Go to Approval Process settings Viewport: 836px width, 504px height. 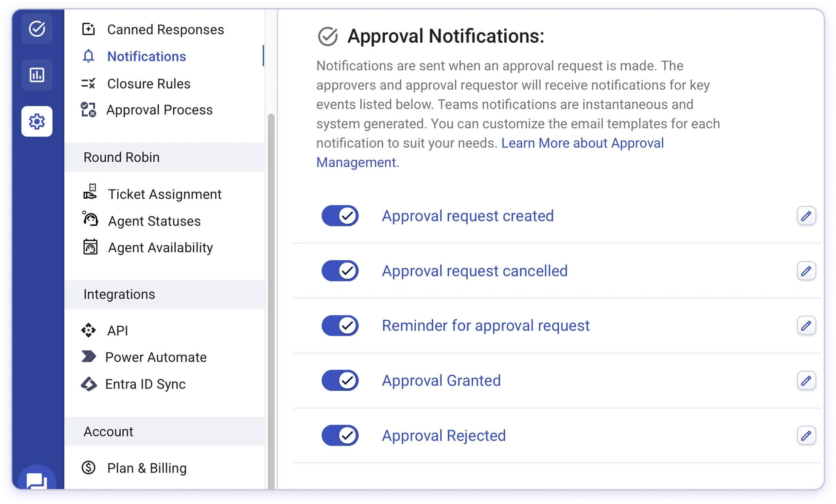[x=159, y=110]
